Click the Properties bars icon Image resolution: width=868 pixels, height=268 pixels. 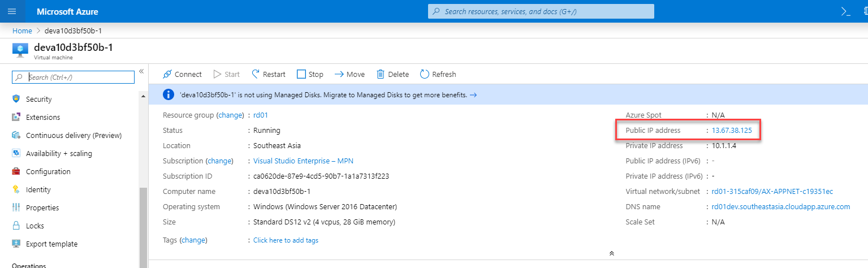point(16,208)
